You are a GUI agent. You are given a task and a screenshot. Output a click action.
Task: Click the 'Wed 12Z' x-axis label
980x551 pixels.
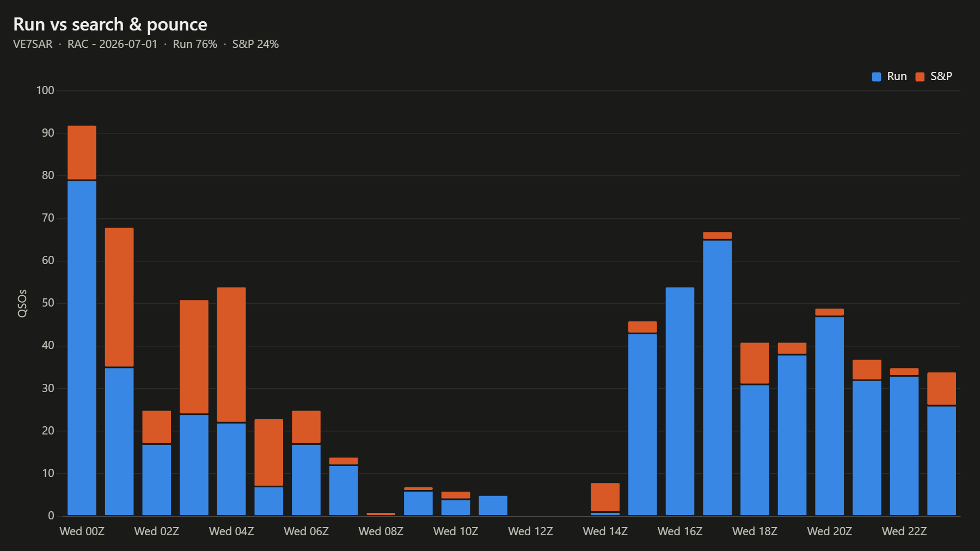[x=530, y=531]
